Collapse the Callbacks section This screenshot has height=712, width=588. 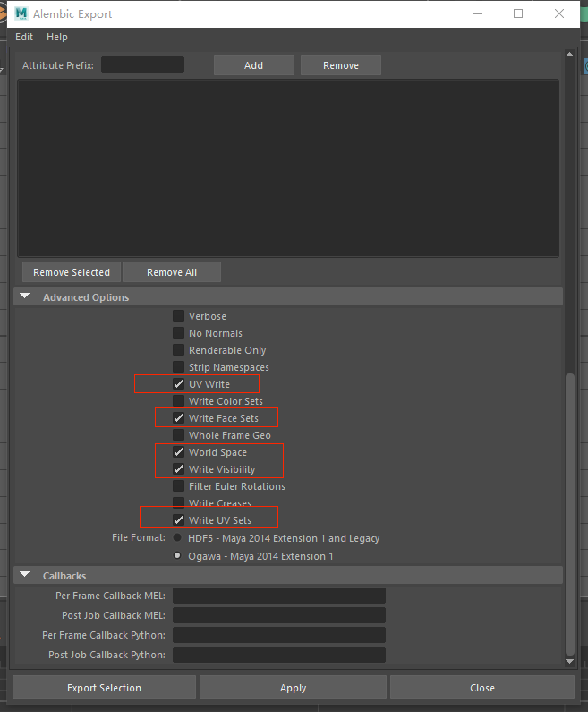pyautogui.click(x=25, y=575)
